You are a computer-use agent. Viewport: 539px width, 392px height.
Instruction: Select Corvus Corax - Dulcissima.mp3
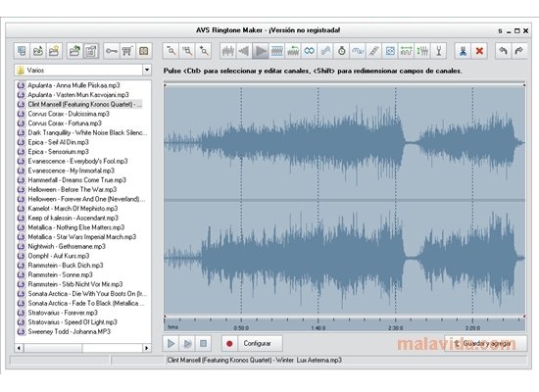pyautogui.click(x=69, y=114)
